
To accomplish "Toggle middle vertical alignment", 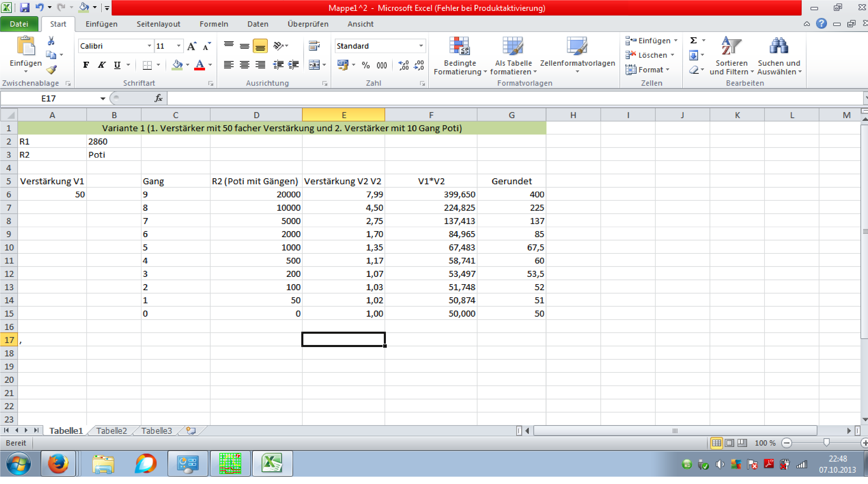I will [245, 46].
